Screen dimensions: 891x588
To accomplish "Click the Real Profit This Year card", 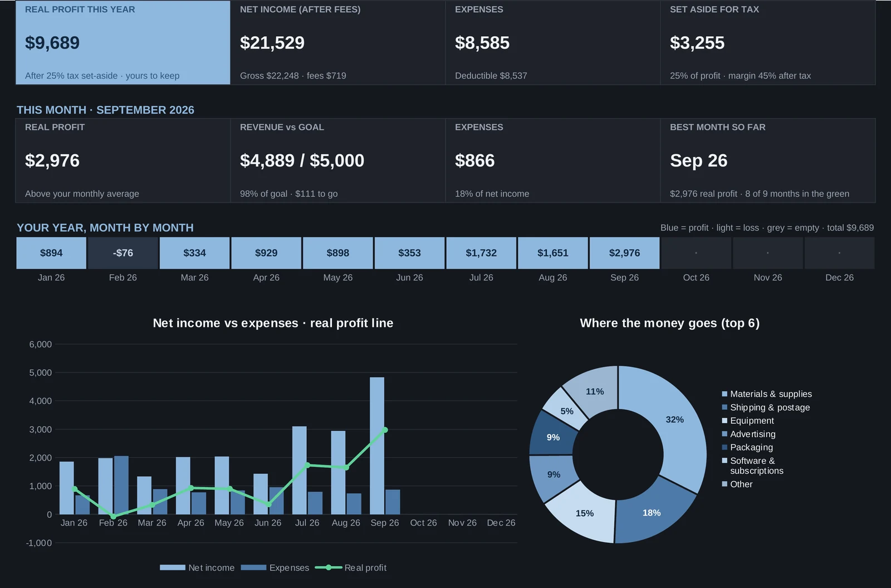I will [x=123, y=42].
